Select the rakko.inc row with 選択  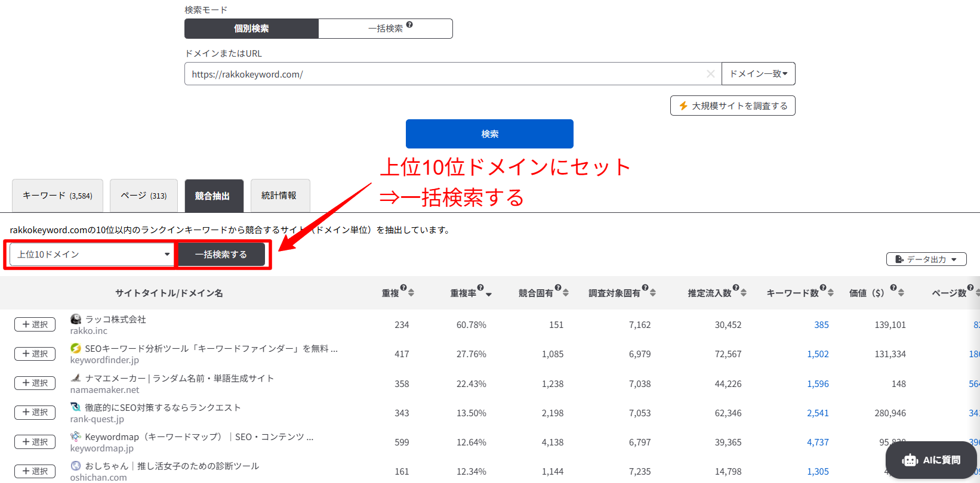[35, 324]
